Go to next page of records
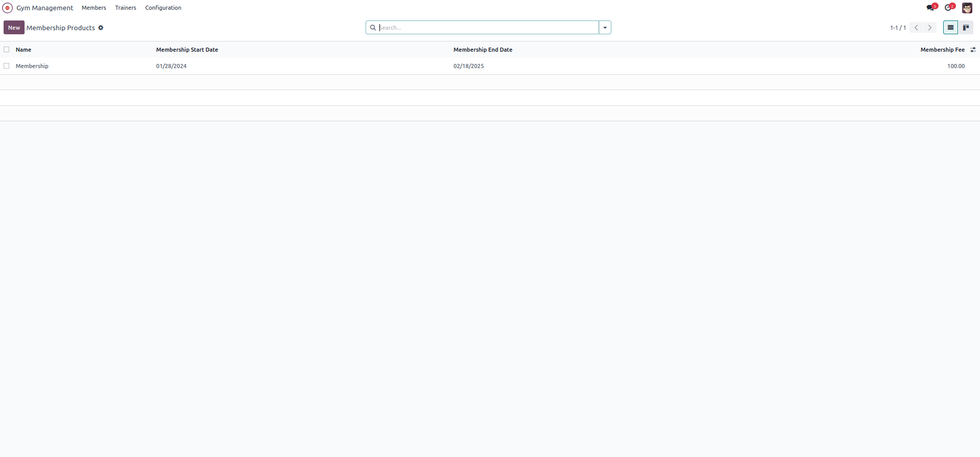Image resolution: width=980 pixels, height=457 pixels. (x=930, y=28)
